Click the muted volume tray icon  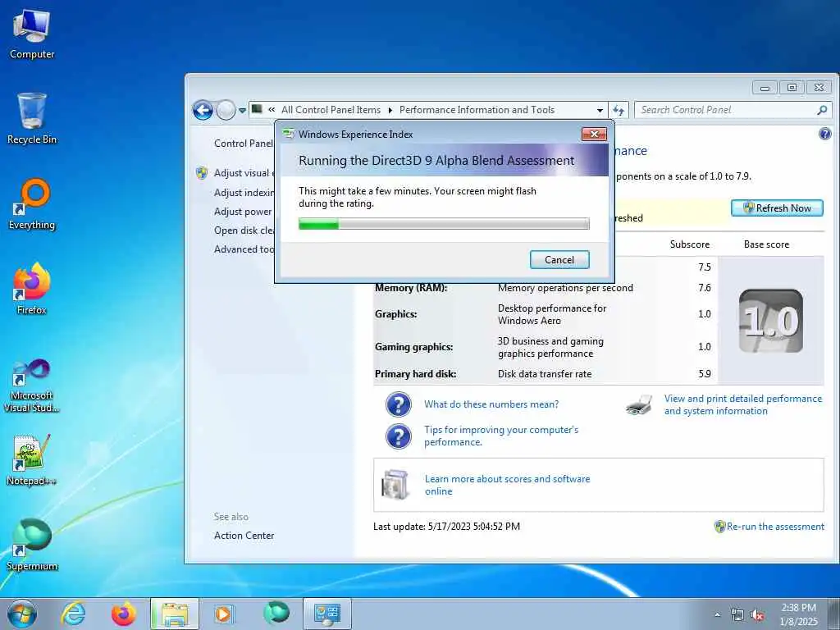(757, 614)
